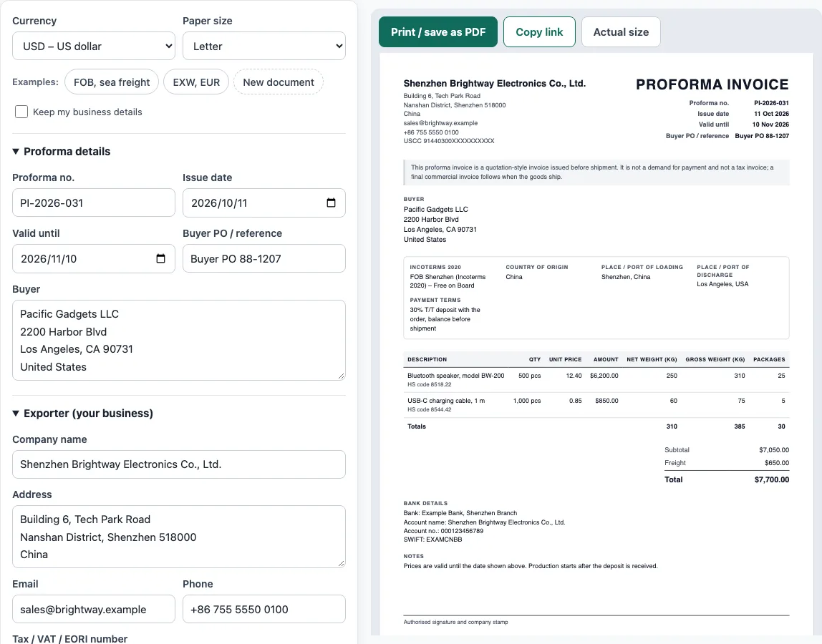Click 'SWIFT: EXAMCNBB' in bank details
Screen dimensions: 822x644
pyautogui.click(x=432, y=540)
